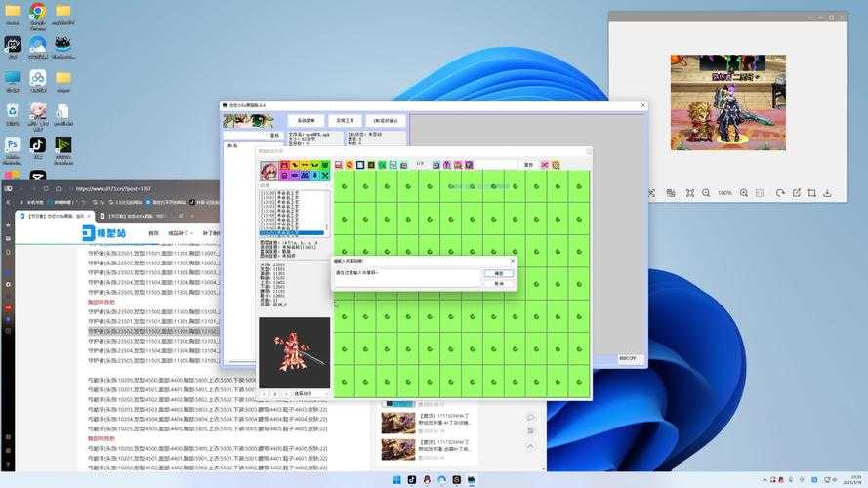Screen dimensions: 868x488
Task: Focus the search field on the grid toolbar
Action: click(497, 165)
